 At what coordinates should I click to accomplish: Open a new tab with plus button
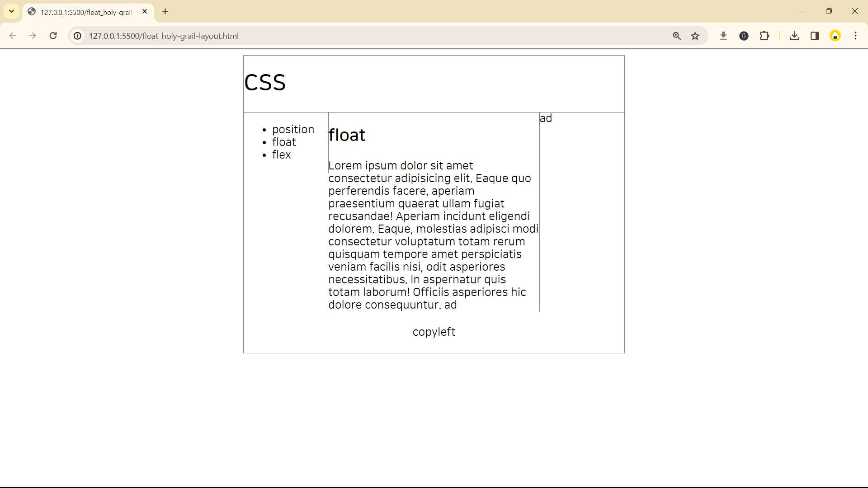(x=165, y=11)
